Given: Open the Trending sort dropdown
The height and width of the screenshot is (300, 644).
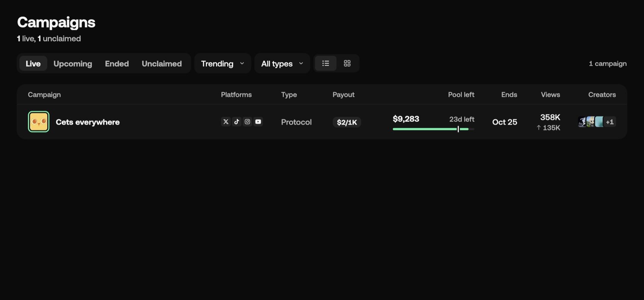Looking at the screenshot, I should pyautogui.click(x=223, y=63).
